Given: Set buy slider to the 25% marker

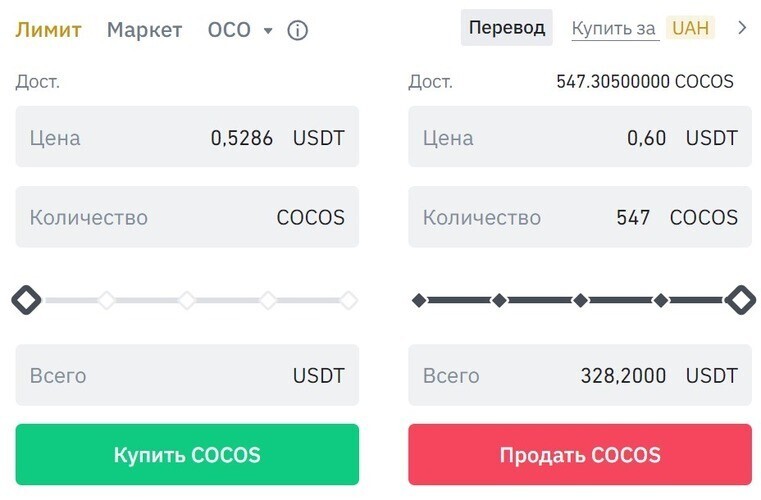Looking at the screenshot, I should (x=106, y=300).
